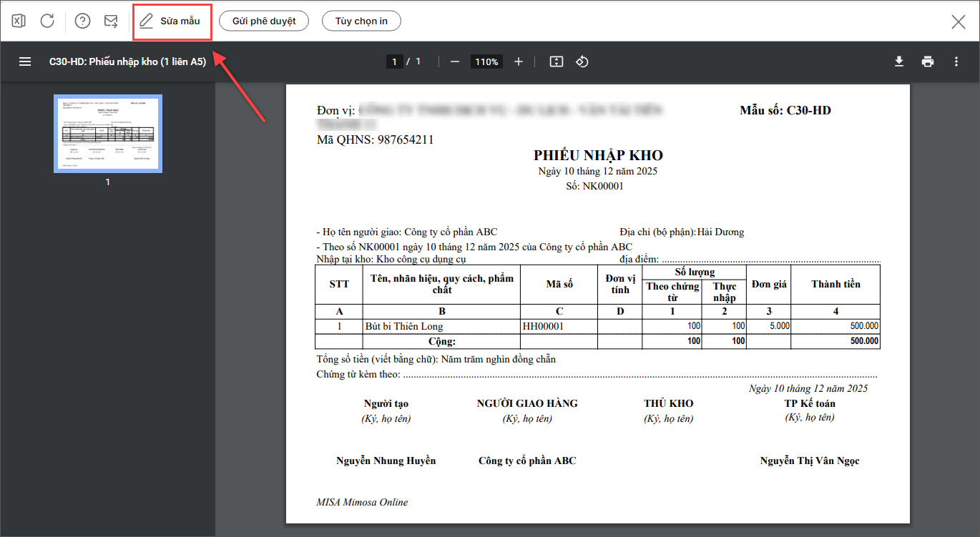Download the PDF file
This screenshot has height=537, width=980.
(899, 61)
